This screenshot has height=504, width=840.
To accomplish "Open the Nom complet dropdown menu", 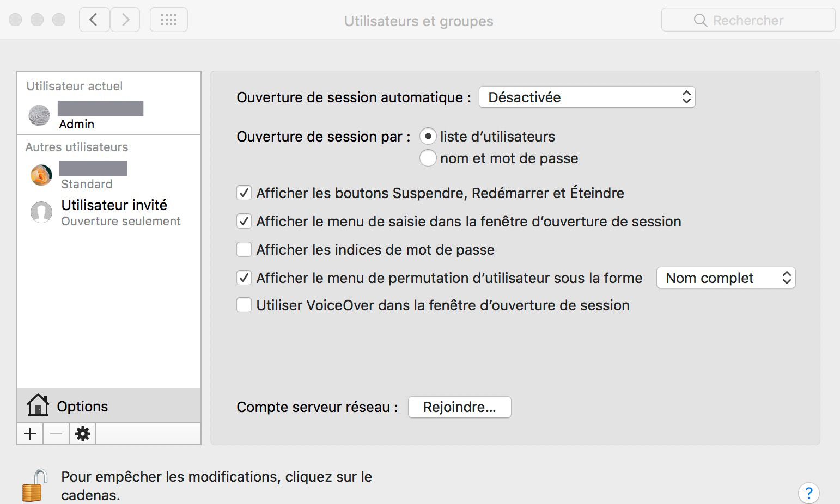I will click(x=726, y=278).
